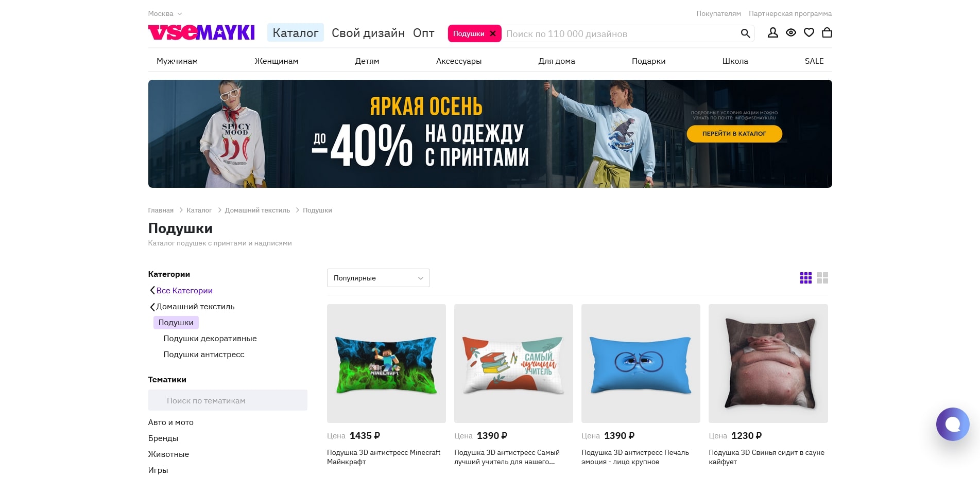Switch to large grid view
The image size is (980, 477).
pos(822,278)
